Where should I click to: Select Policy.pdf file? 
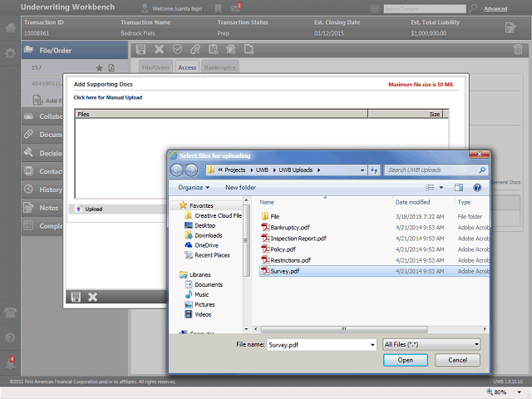click(x=278, y=249)
